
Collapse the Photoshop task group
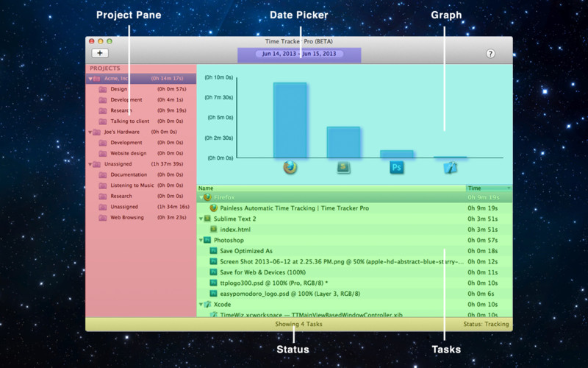coord(201,240)
